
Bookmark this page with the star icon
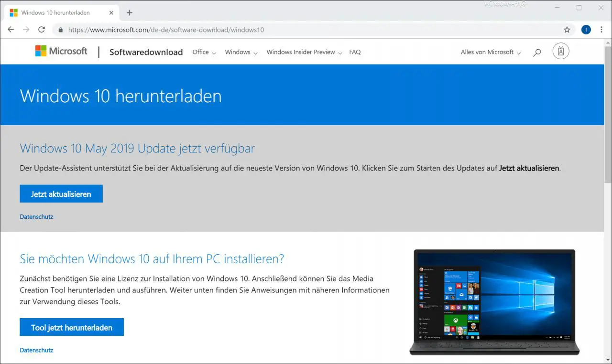[x=567, y=30]
